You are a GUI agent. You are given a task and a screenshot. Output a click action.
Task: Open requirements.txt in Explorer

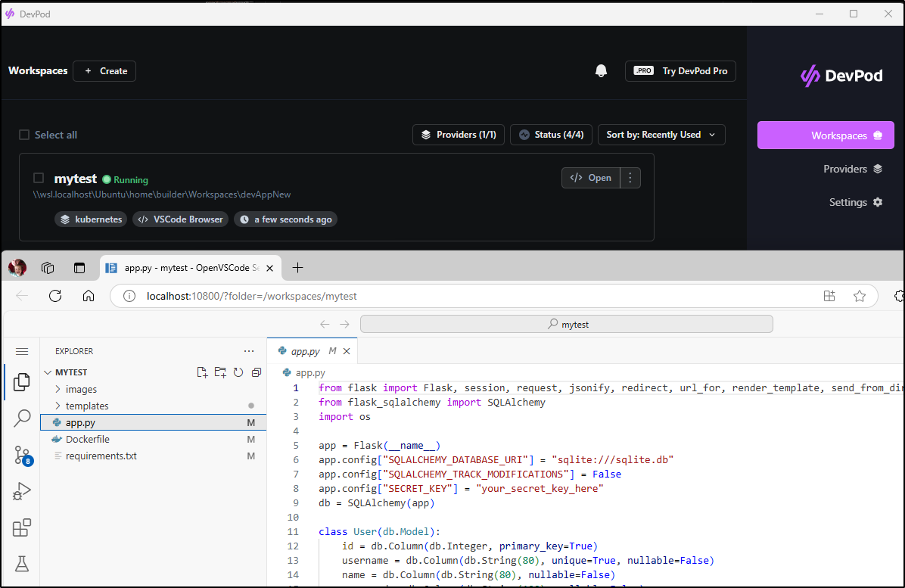coord(153,456)
